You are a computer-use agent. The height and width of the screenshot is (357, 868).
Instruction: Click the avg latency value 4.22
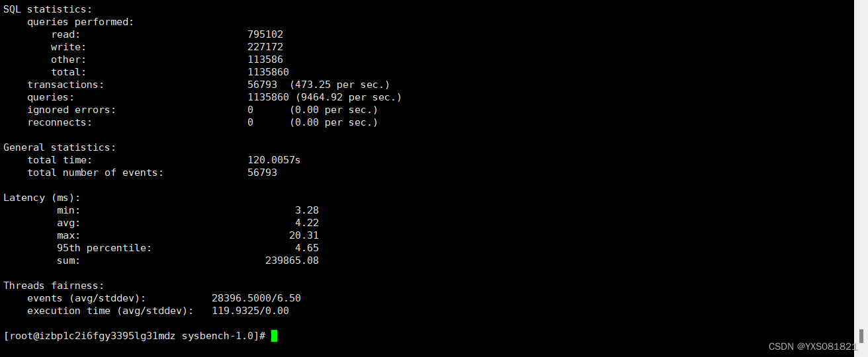[x=307, y=223]
